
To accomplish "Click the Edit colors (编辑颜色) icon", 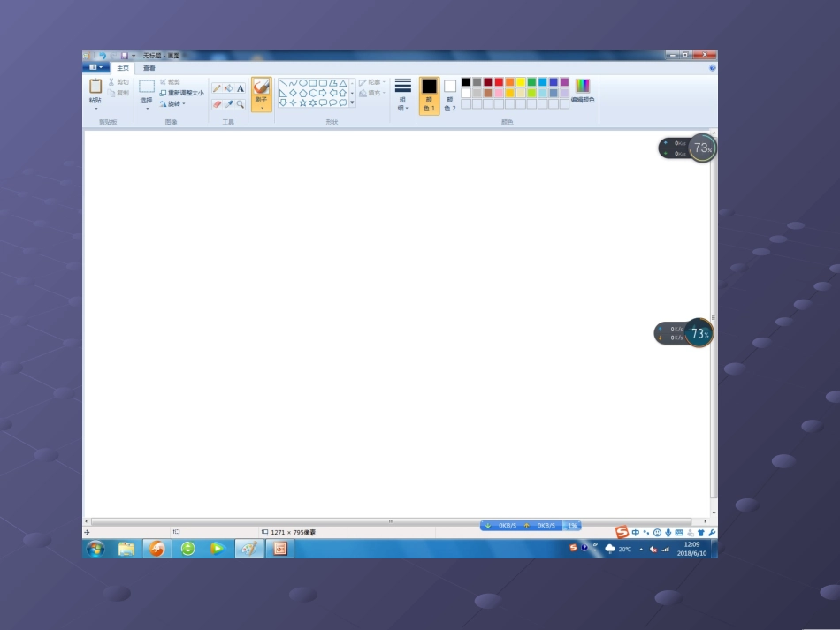I will 583,90.
